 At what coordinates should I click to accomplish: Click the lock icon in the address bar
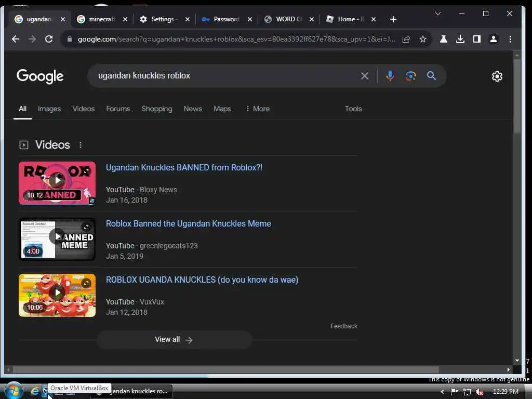tap(70, 39)
